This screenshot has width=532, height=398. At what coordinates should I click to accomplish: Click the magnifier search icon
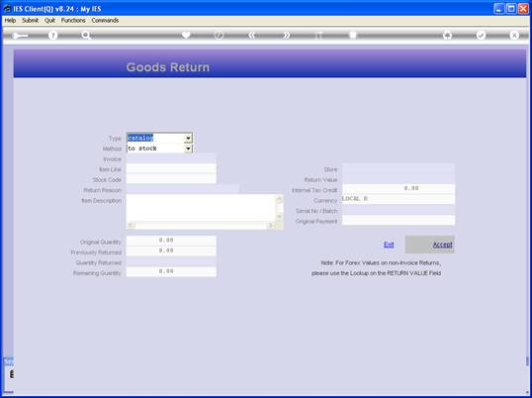point(86,35)
